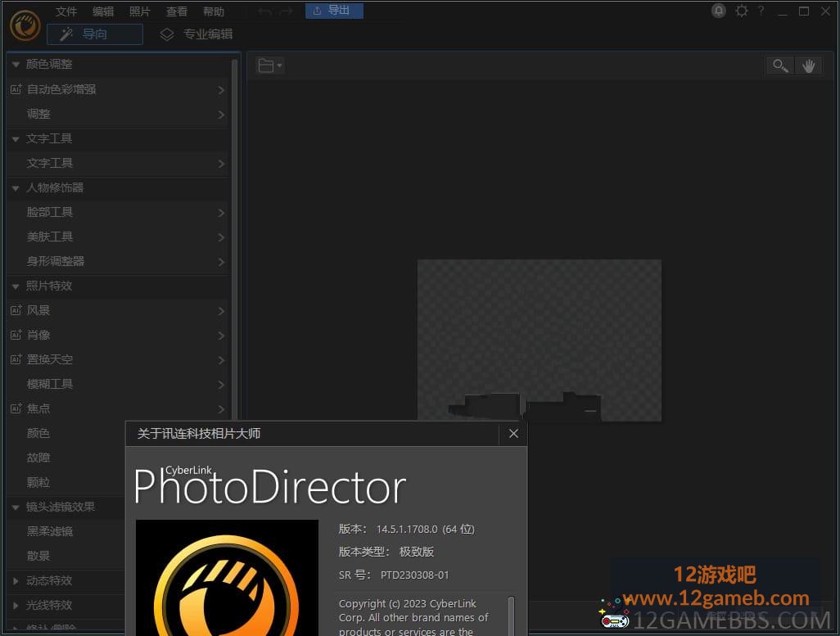Open the 美肤工具 row's chevron arrow
Viewport: 840px width, 636px height.
pos(221,237)
